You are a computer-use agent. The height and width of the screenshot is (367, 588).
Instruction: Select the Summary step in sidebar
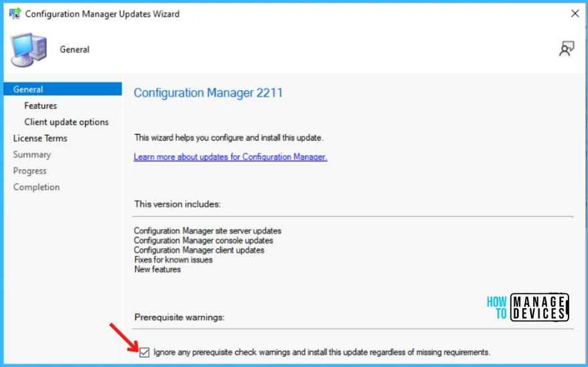point(32,155)
